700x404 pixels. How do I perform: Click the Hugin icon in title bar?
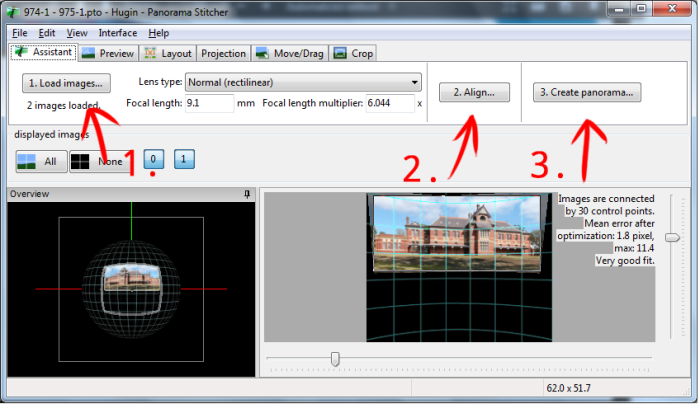[14, 12]
